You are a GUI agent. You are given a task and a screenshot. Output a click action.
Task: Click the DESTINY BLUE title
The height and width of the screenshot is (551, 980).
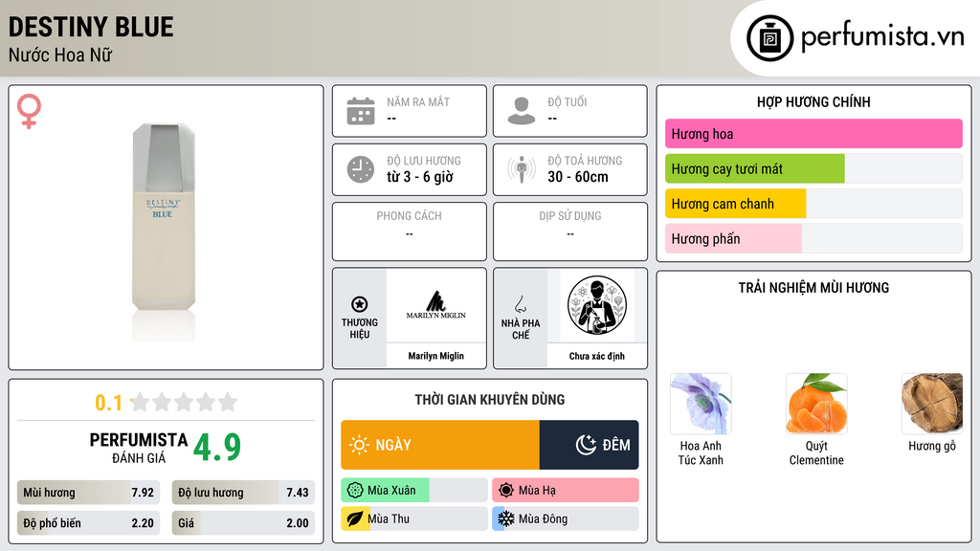[91, 28]
